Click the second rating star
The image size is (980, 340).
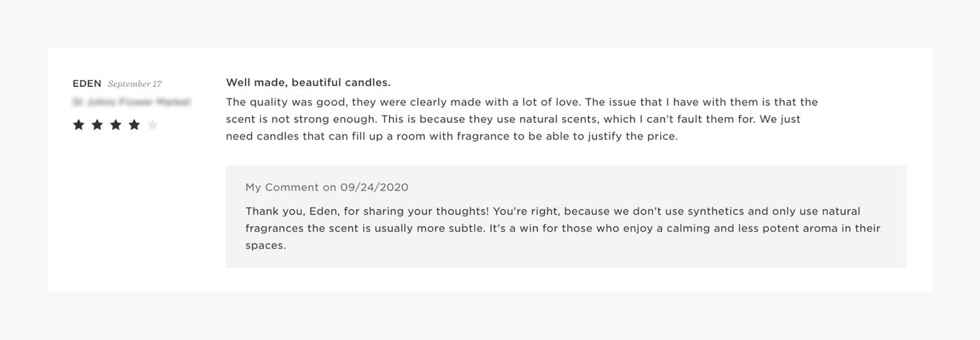pos(97,125)
